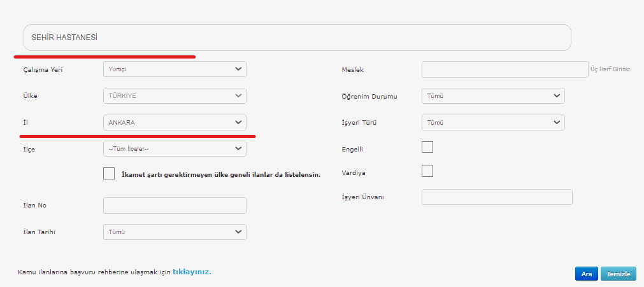This screenshot has height=287, width=644.
Task: Click the chevron arrow of İlan Tarihi
Action: pyautogui.click(x=238, y=232)
